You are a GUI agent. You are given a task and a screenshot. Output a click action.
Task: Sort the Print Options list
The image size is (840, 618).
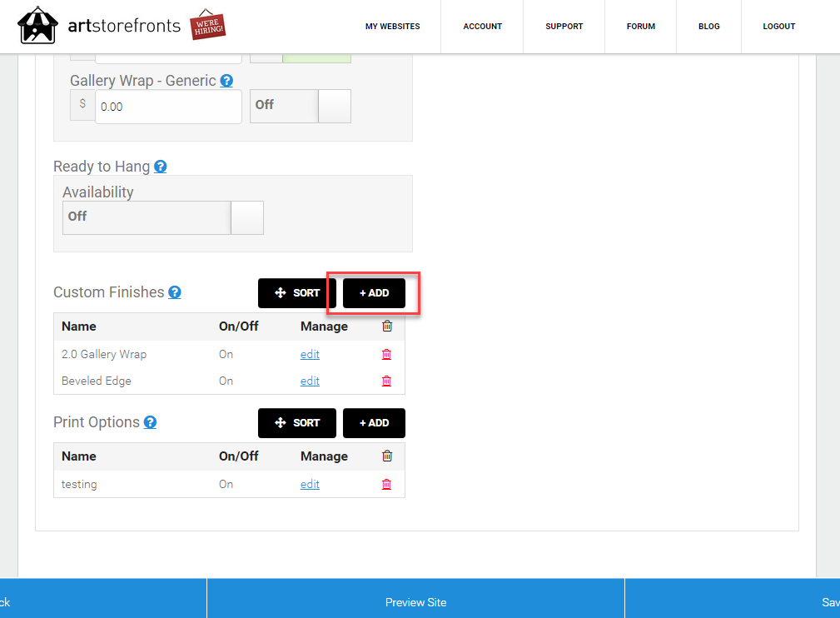click(296, 423)
